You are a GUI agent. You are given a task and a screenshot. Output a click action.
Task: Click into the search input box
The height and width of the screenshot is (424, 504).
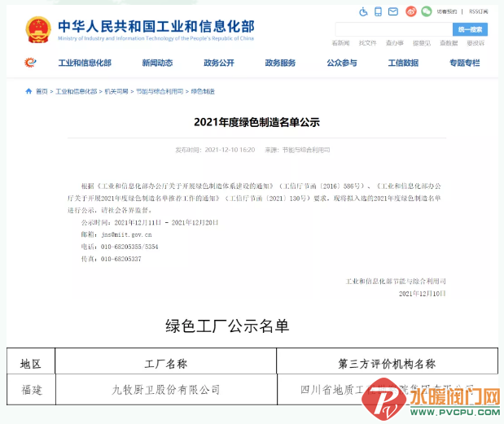click(394, 29)
